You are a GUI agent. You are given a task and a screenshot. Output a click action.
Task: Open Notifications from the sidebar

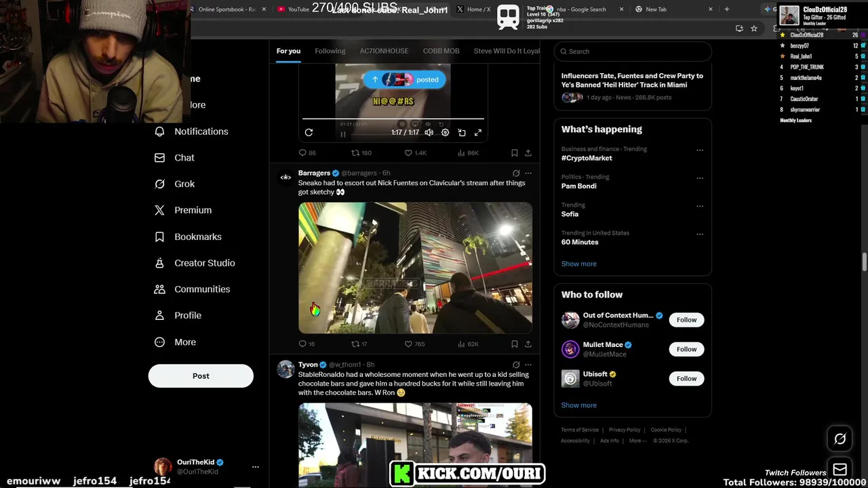coord(192,131)
